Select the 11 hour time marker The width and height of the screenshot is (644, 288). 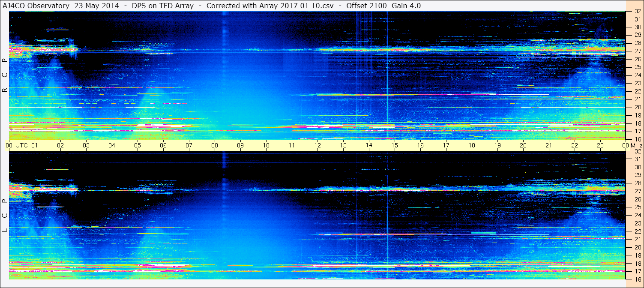pos(292,145)
